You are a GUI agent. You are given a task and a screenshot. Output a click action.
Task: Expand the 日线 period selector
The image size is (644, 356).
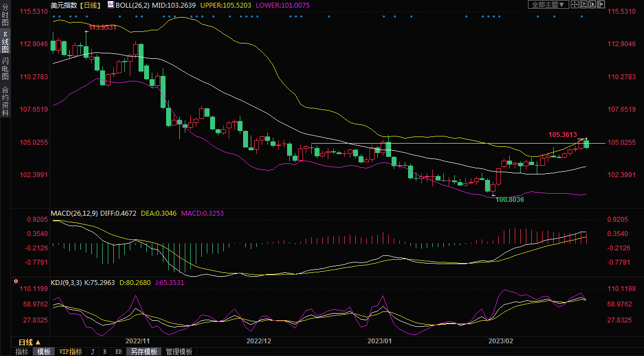tap(30, 342)
